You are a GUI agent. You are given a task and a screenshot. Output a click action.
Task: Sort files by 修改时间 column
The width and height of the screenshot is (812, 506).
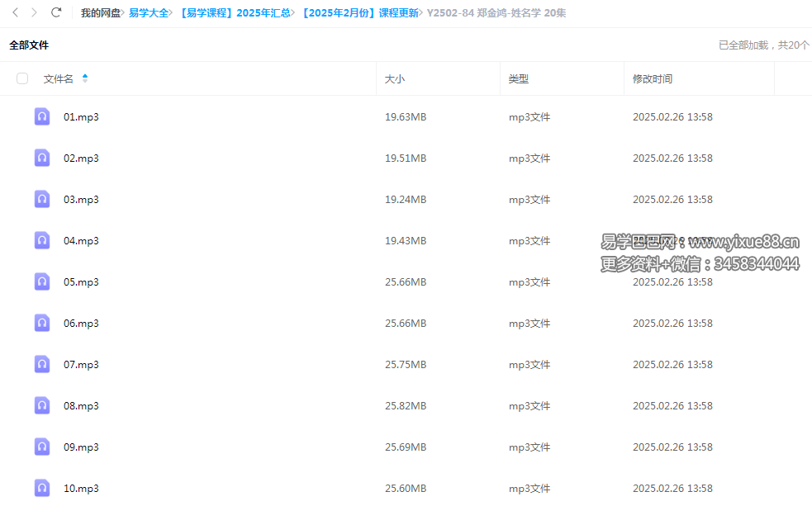(x=652, y=79)
